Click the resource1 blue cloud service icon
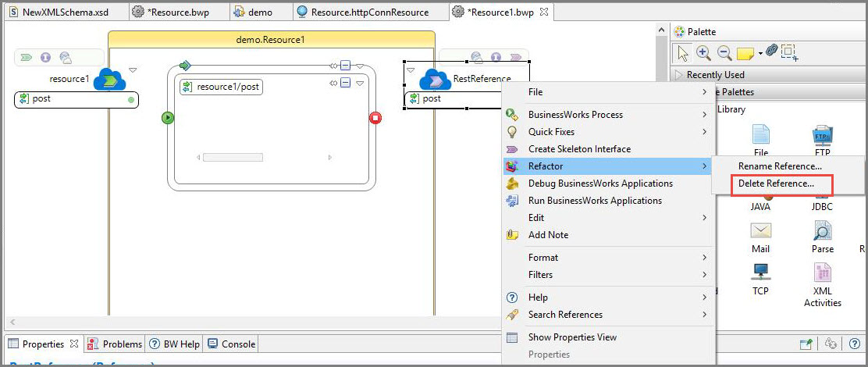 109,79
